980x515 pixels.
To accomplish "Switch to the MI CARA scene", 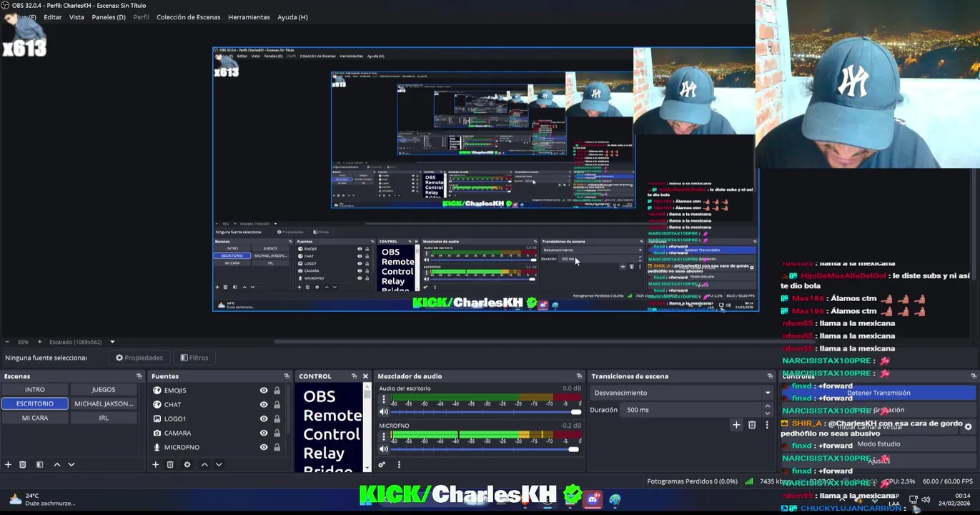I will click(x=35, y=418).
